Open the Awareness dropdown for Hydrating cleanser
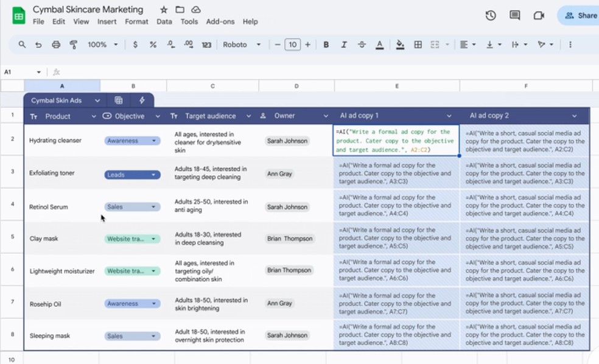The width and height of the screenshot is (599, 364). [x=132, y=141]
